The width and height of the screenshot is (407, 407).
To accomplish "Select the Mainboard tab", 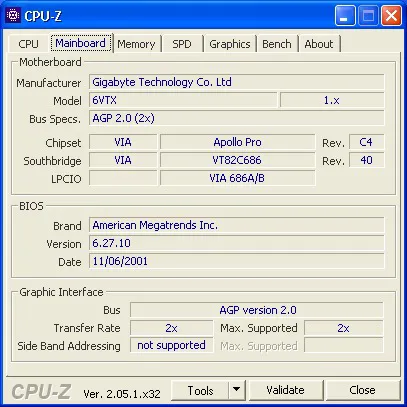I will [x=81, y=43].
